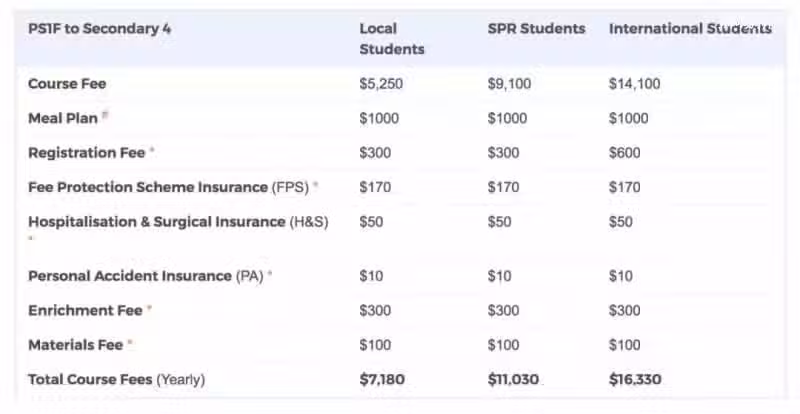Select the $600 international registration fee

pos(624,153)
